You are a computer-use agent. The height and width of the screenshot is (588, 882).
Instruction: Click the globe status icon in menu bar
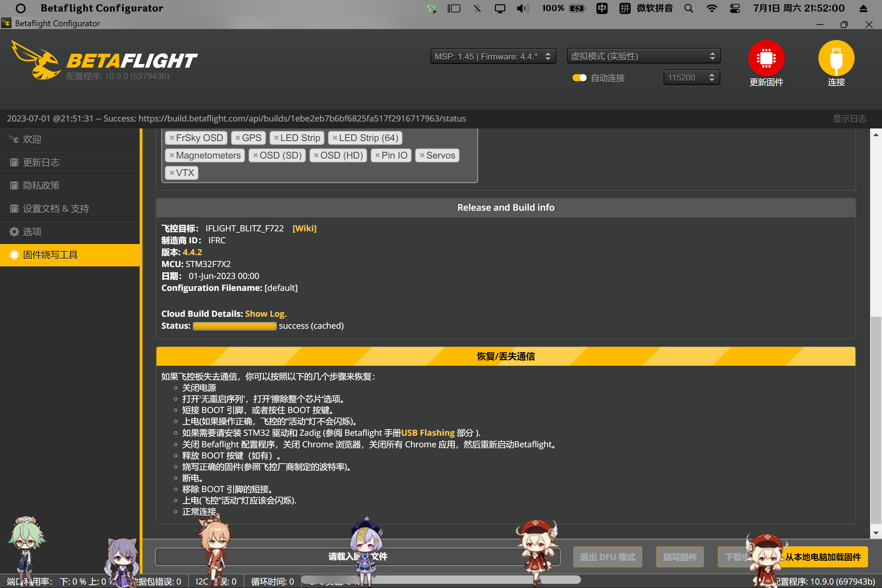click(431, 8)
